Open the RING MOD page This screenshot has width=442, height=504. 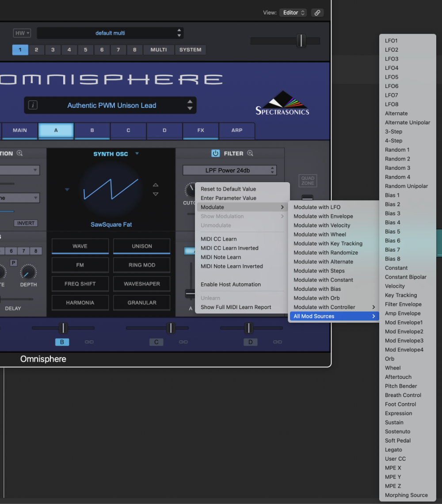(142, 265)
